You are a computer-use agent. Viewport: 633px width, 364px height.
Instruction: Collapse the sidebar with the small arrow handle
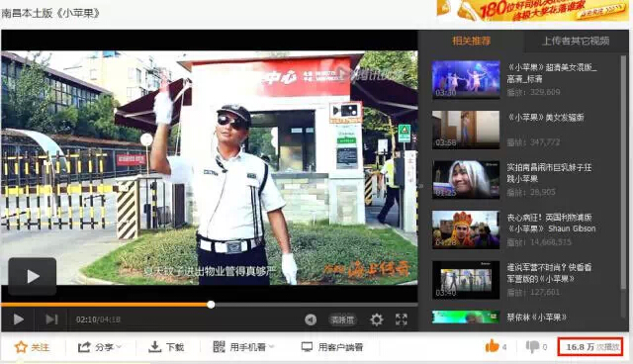[x=420, y=186]
